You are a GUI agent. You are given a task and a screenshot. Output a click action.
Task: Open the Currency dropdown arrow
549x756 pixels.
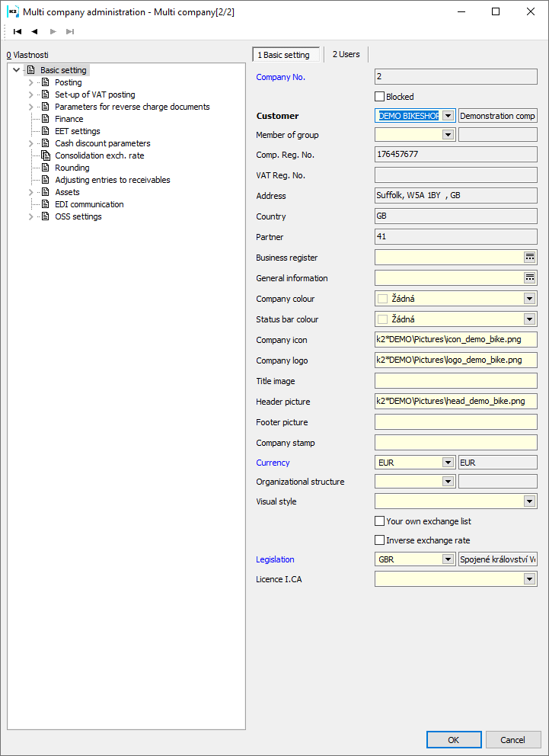(448, 463)
